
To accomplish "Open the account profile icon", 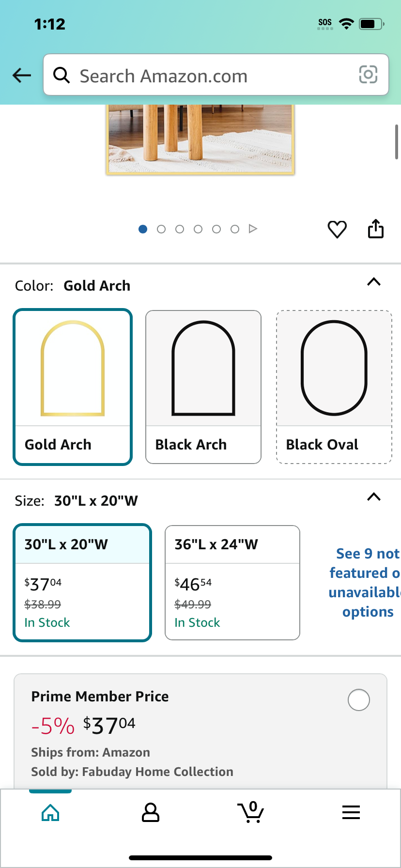I will click(151, 812).
